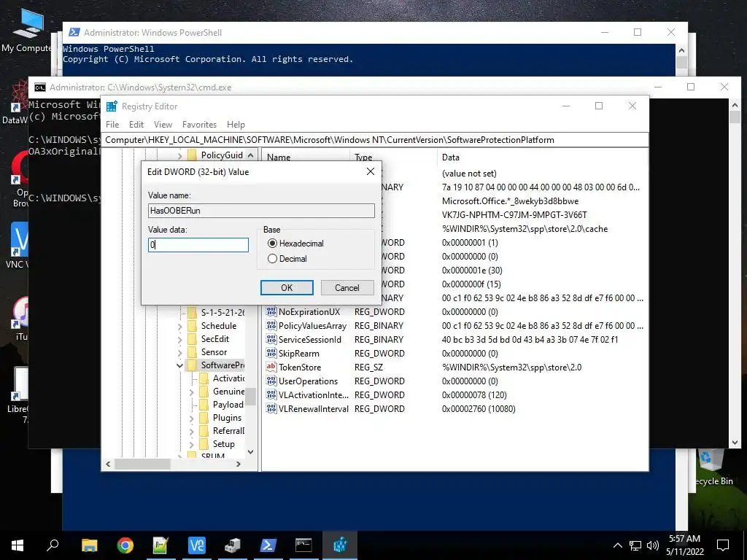Click the tree horizontal scrollbar thumb
This screenshot has width=747, height=560.
pyautogui.click(x=142, y=464)
